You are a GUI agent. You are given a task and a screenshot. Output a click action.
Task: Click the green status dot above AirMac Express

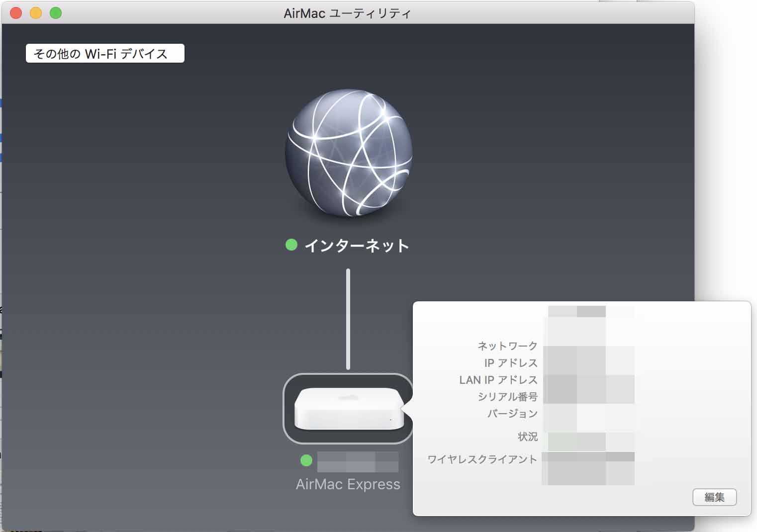(x=306, y=460)
